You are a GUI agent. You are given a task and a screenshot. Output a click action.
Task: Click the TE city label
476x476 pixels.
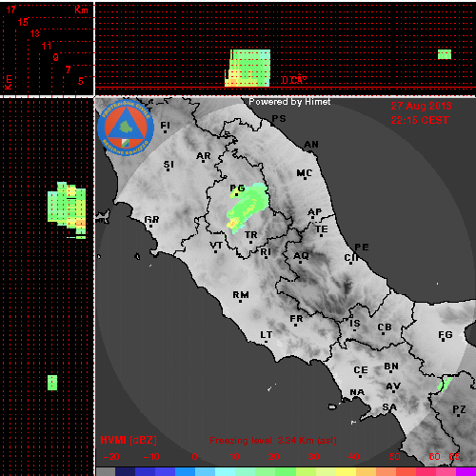click(x=322, y=228)
